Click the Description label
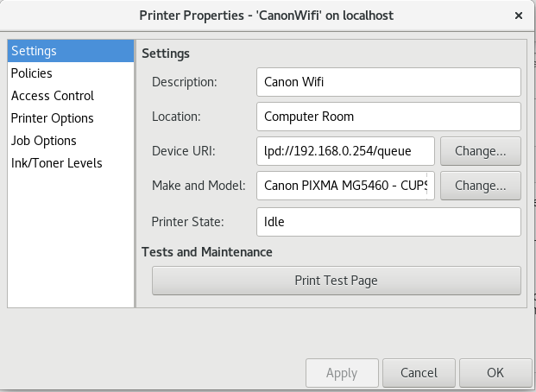 185,82
